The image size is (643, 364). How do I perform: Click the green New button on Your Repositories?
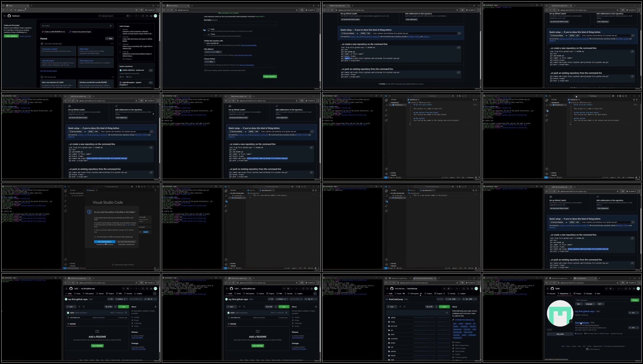click(x=635, y=300)
